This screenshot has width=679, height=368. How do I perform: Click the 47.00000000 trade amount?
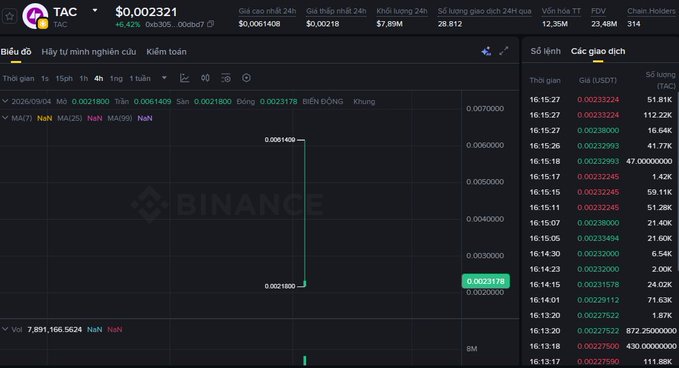pos(649,161)
